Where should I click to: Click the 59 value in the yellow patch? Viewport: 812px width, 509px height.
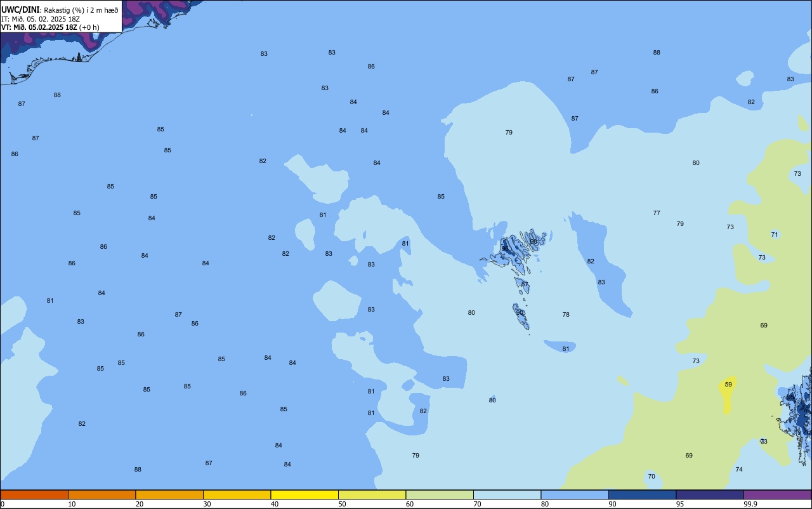point(728,385)
